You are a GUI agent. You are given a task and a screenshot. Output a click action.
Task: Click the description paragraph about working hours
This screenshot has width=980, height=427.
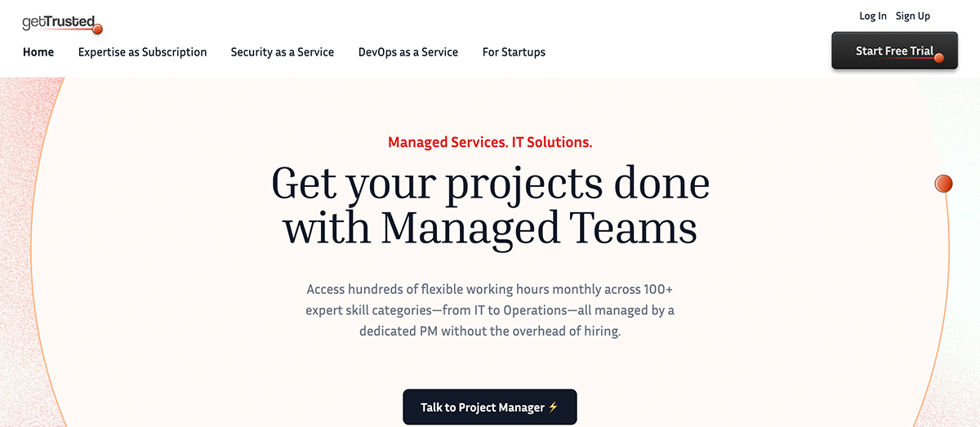pos(490,310)
